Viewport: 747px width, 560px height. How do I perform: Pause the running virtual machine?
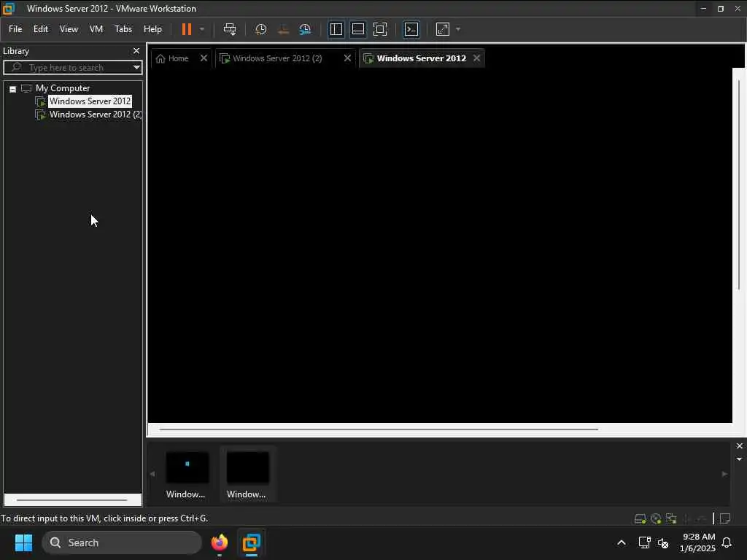[x=186, y=29]
